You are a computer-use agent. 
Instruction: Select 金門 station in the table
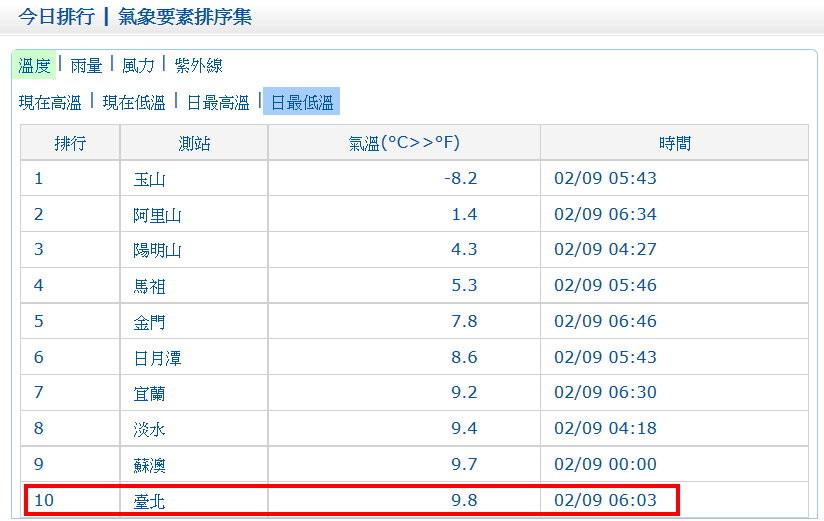[149, 322]
